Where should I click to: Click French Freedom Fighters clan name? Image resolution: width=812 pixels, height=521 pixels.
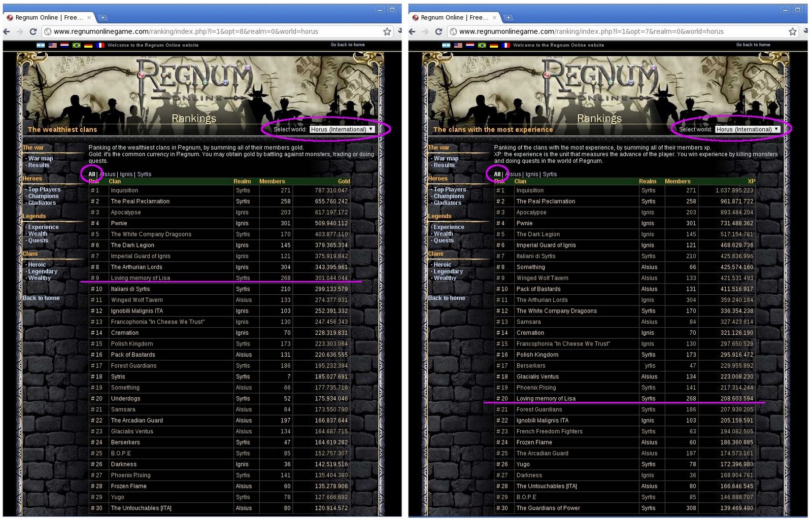click(x=549, y=431)
